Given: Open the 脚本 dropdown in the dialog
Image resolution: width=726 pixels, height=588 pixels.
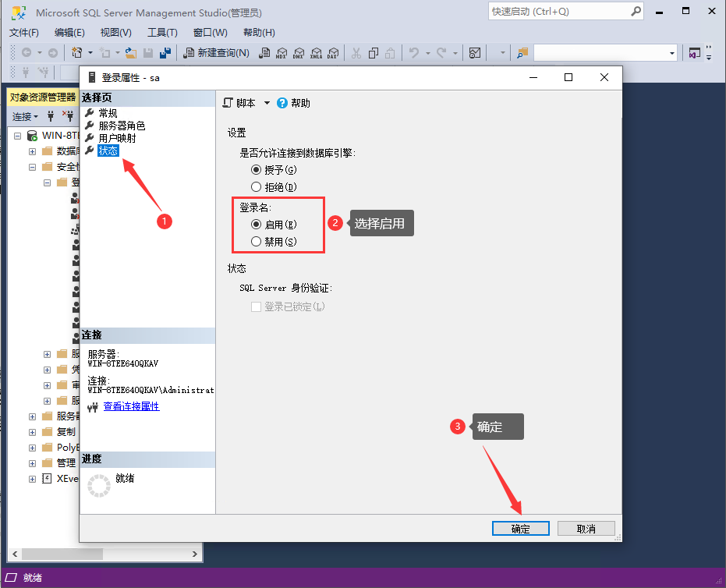Looking at the screenshot, I should (268, 102).
